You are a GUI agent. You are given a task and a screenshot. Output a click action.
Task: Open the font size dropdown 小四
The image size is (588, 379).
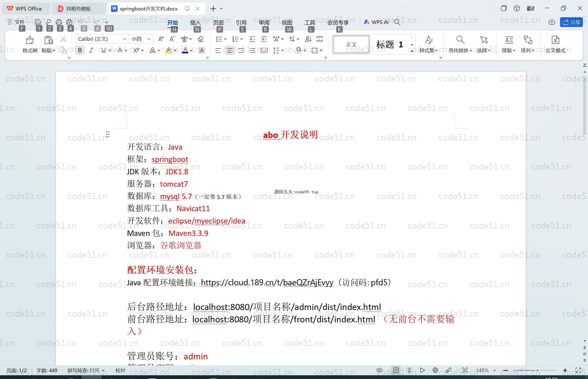tap(149, 39)
